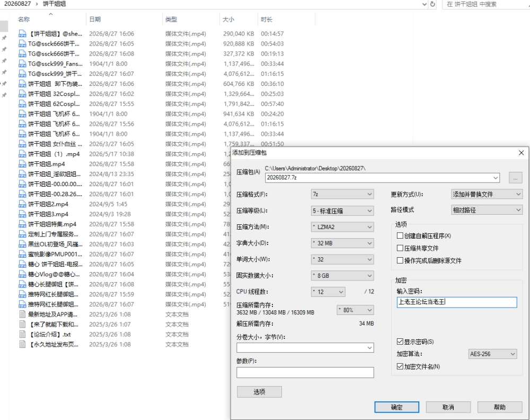
Task: Open the 固实数据大小 8 GB dropdown
Action: tap(342, 276)
